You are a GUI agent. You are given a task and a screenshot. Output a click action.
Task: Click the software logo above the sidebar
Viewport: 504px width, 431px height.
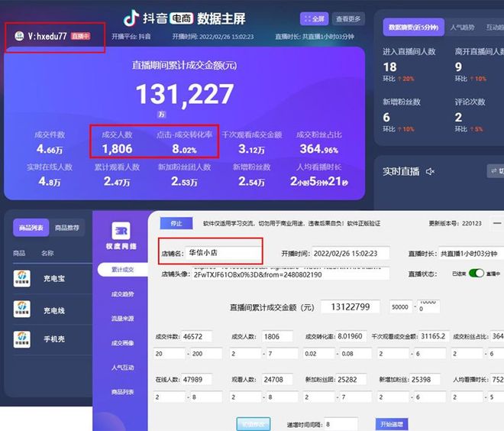pyautogui.click(x=119, y=231)
